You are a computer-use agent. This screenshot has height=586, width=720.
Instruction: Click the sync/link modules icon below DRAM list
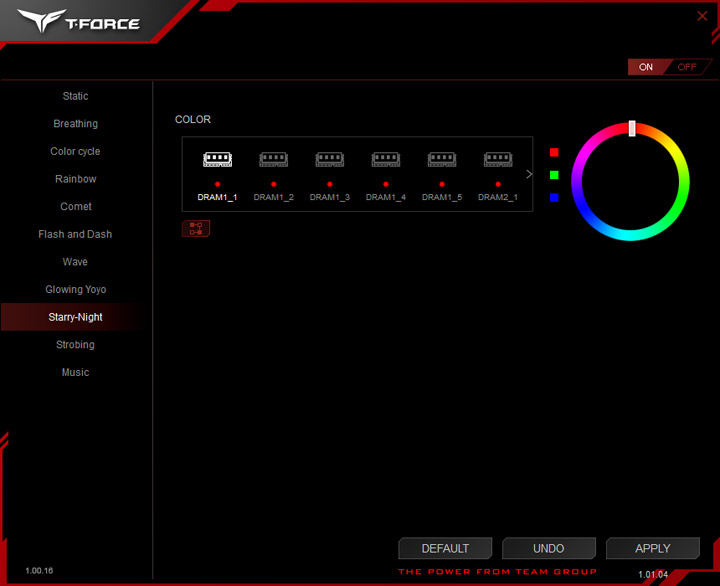196,228
